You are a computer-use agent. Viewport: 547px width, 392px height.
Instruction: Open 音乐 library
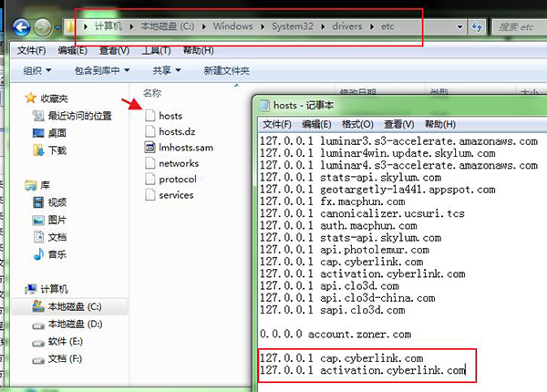(49, 254)
